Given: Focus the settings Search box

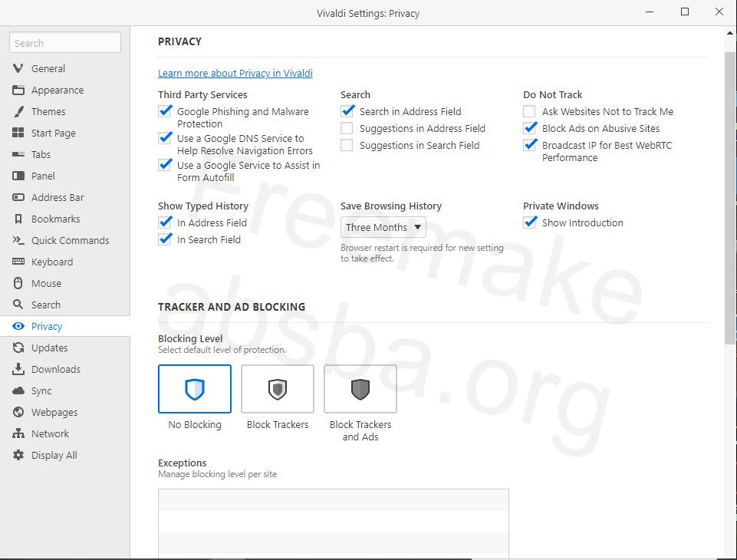Looking at the screenshot, I should click(65, 43).
